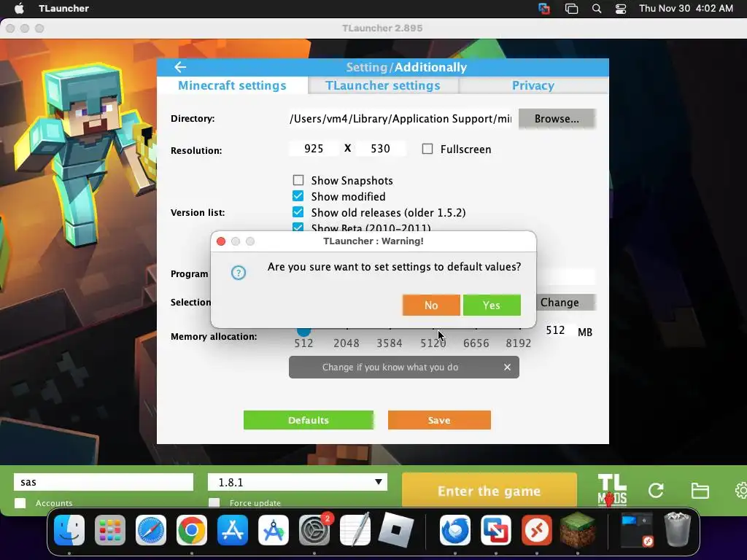Toggle the Force update checkbox
This screenshot has height=560, width=747.
point(214,503)
